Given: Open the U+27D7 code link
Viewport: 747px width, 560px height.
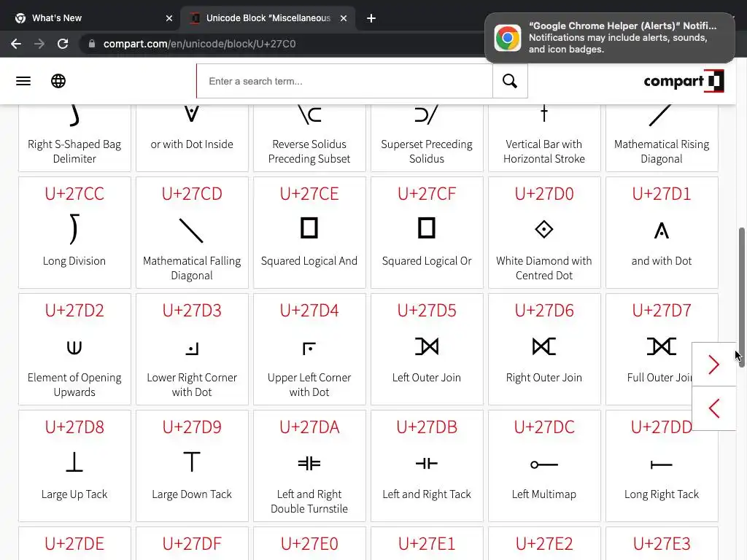Looking at the screenshot, I should pyautogui.click(x=661, y=311).
